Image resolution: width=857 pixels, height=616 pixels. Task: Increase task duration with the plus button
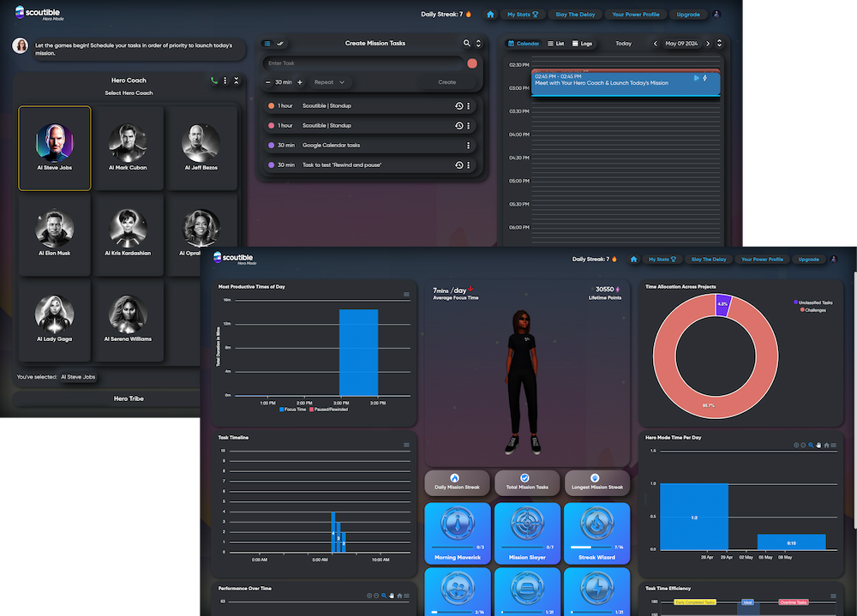(299, 82)
